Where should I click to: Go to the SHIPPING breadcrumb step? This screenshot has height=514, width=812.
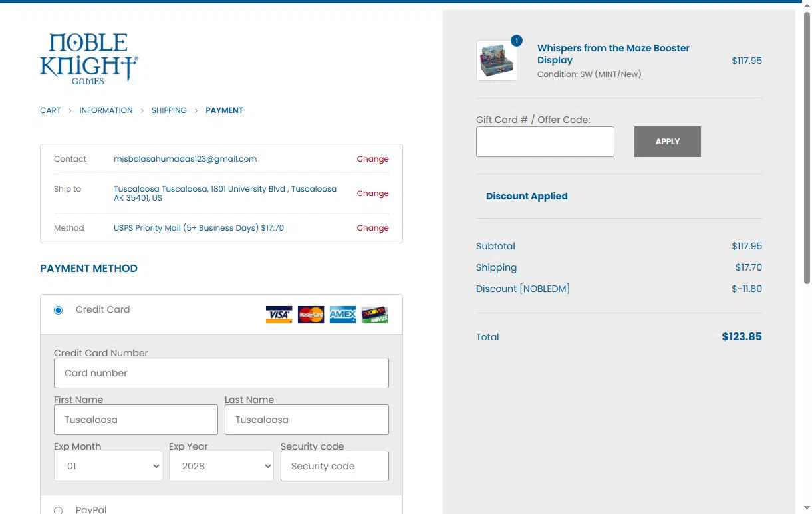(x=169, y=110)
